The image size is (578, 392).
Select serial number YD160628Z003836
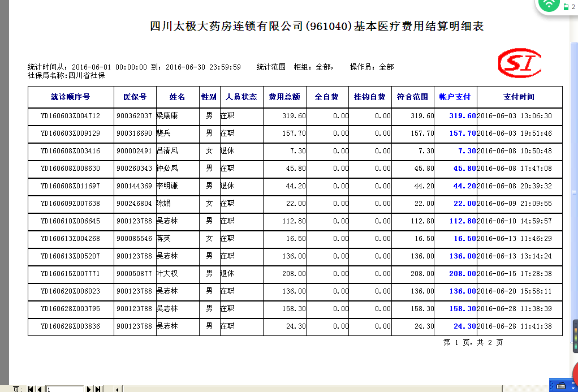tap(70, 326)
